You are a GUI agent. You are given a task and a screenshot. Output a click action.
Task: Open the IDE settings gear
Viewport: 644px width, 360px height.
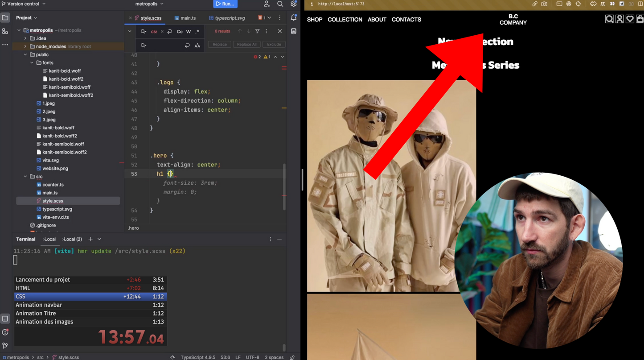[293, 4]
